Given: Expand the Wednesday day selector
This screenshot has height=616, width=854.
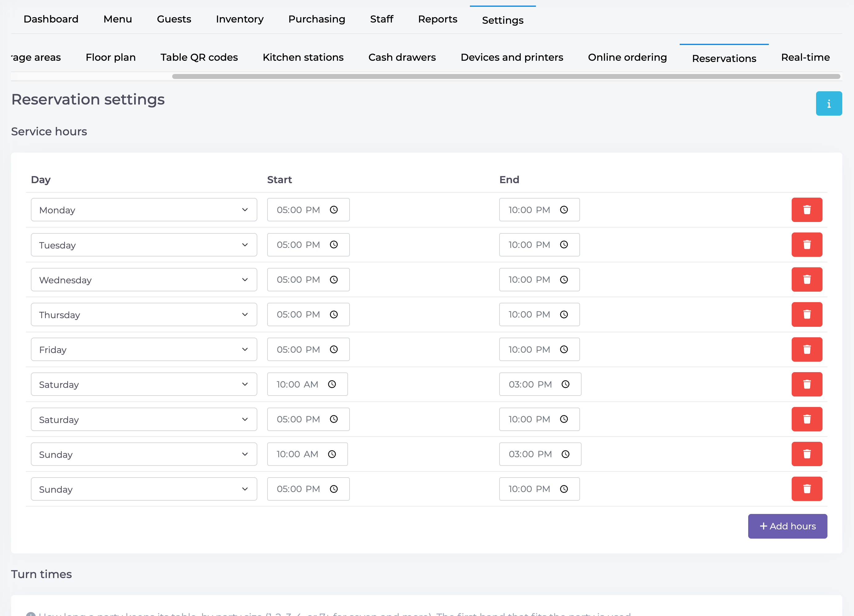Looking at the screenshot, I should [x=144, y=280].
